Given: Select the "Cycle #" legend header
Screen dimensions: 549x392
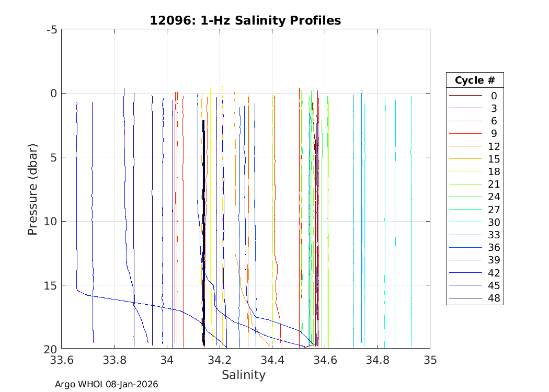Looking at the screenshot, I should tap(474, 80).
